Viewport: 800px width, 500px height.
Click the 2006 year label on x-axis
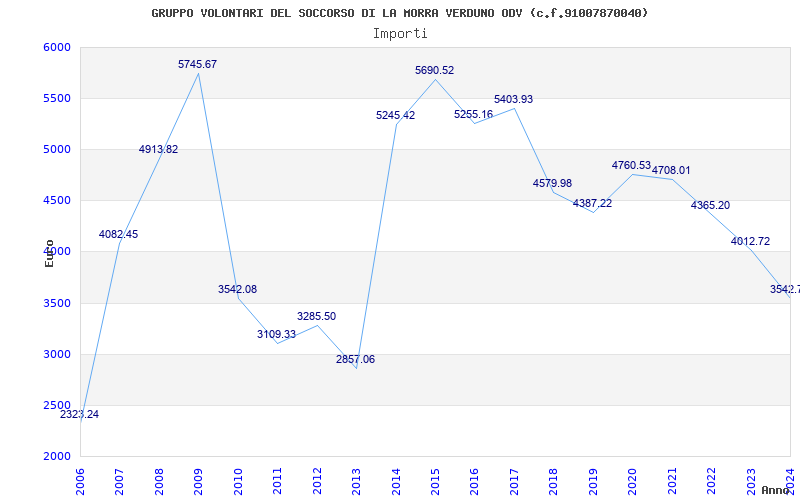pyautogui.click(x=80, y=481)
